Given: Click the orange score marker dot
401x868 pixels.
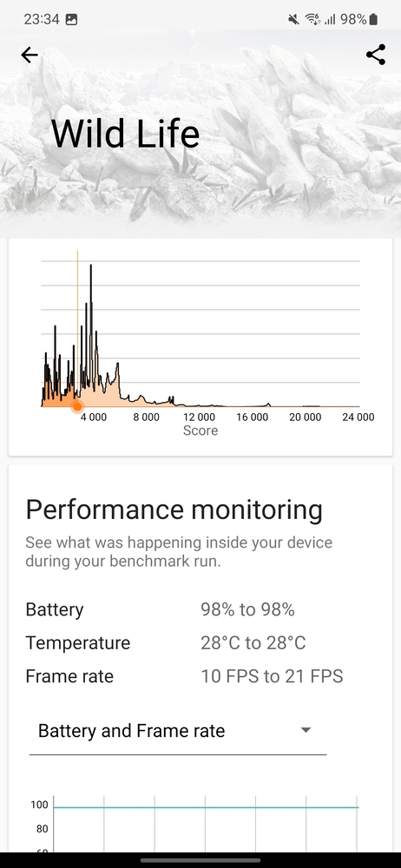Looking at the screenshot, I should point(77,407).
